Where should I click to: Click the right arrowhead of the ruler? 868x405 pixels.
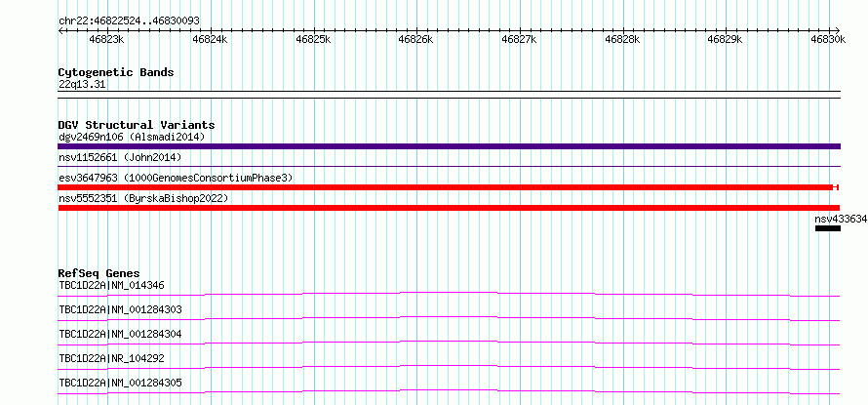[x=838, y=30]
